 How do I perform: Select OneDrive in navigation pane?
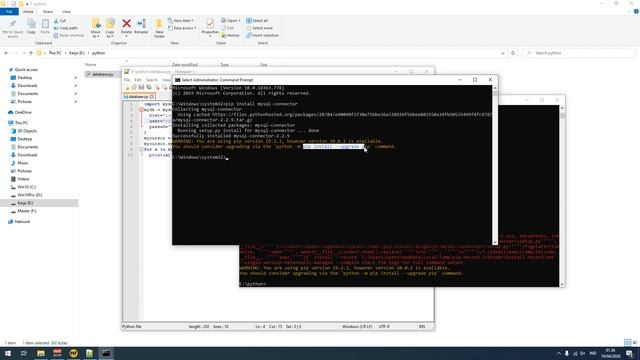click(x=23, y=112)
